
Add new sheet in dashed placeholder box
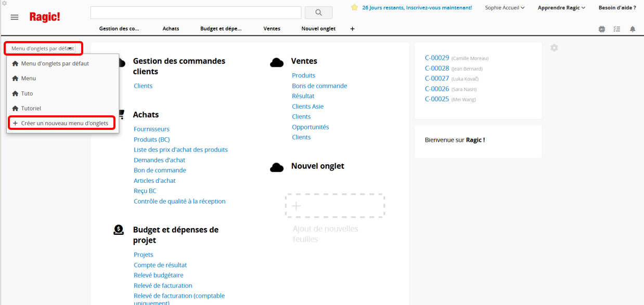click(x=334, y=206)
